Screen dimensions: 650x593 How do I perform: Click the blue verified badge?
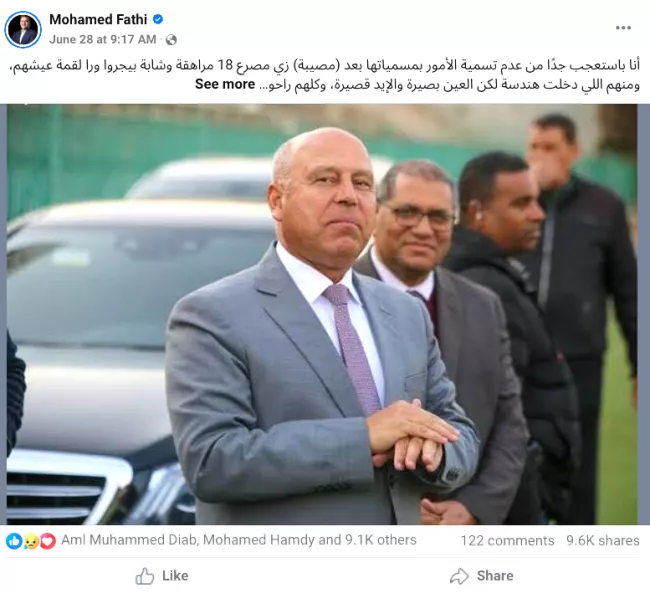[158, 19]
